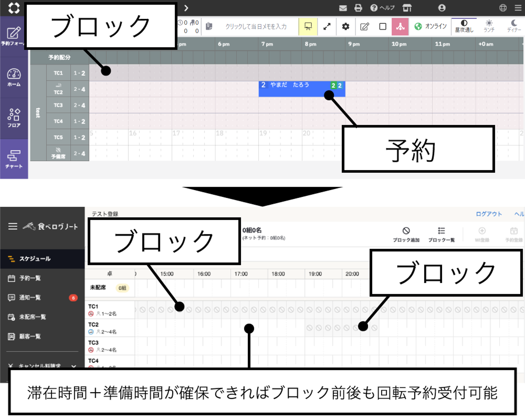525x420 pixels.
Task: Select the ランチ tab
Action: coord(489,26)
